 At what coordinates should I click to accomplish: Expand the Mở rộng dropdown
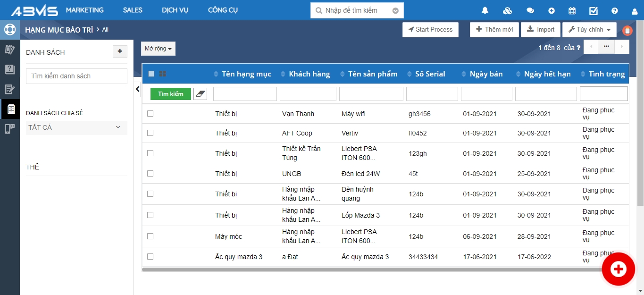coord(158,49)
